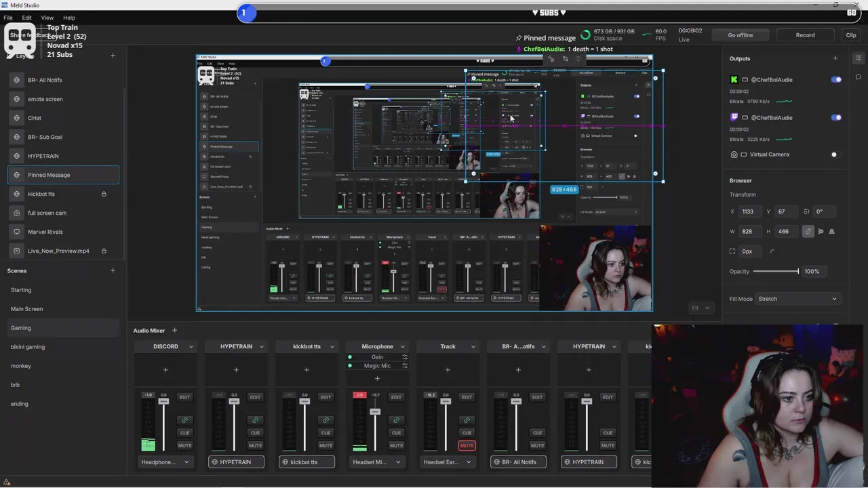Open the Headphone... device dropdown
Image resolution: width=868 pixels, height=488 pixels.
click(x=165, y=462)
